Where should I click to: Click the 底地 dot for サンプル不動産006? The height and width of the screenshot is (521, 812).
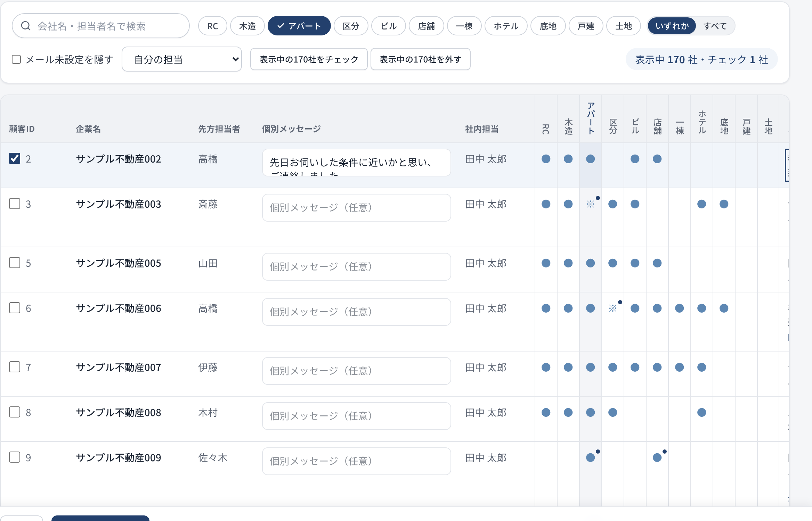[x=724, y=308]
